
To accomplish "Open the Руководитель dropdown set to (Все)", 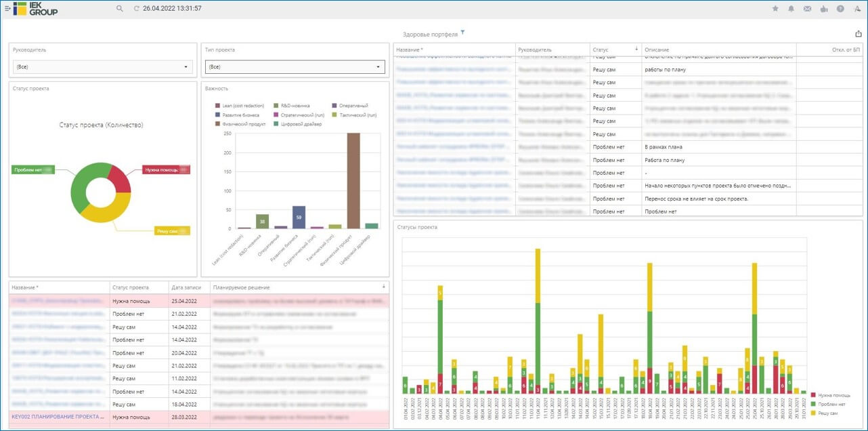I will [x=103, y=66].
